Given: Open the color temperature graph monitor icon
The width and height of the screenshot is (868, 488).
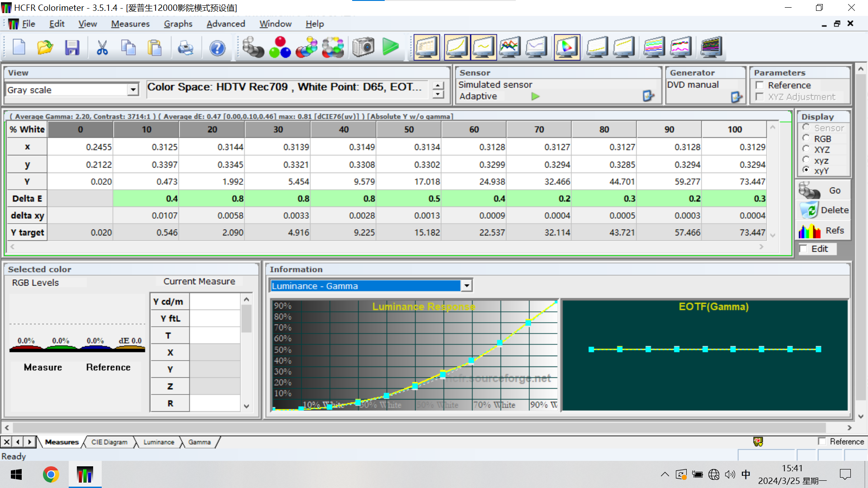Looking at the screenshot, I should click(537, 47).
